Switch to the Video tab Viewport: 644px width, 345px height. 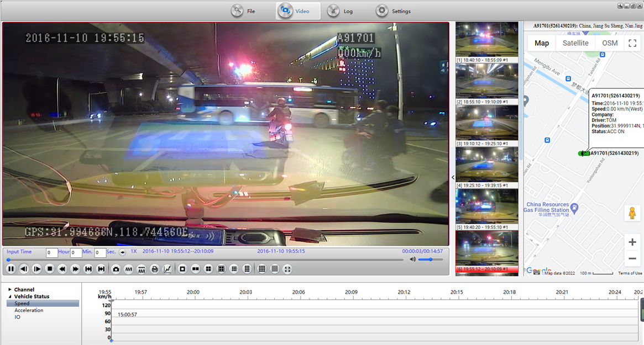pyautogui.click(x=298, y=11)
